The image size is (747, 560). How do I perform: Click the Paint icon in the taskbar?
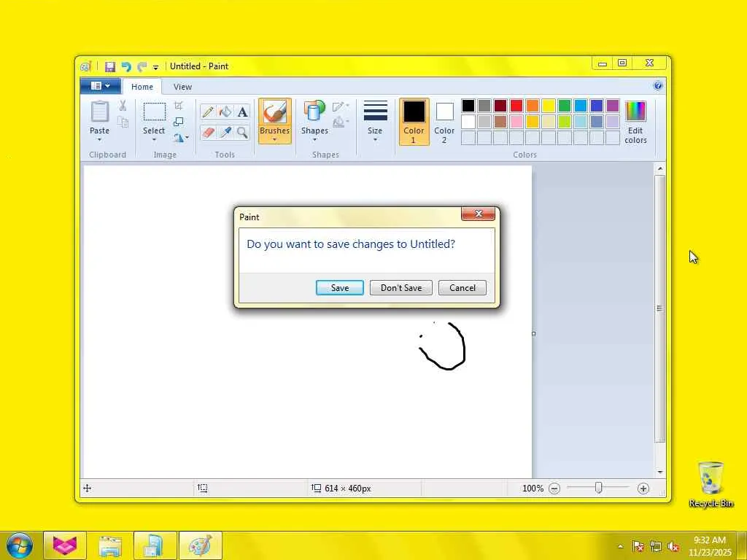[201, 546]
